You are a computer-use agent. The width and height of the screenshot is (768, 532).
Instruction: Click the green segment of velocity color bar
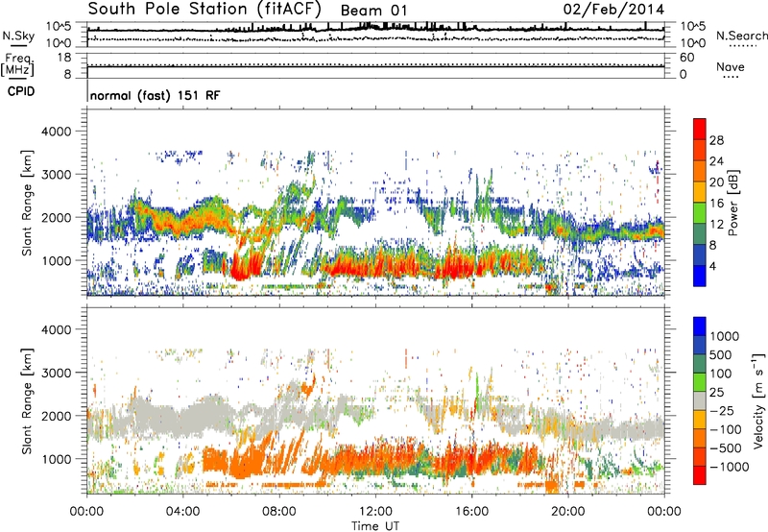(700, 382)
